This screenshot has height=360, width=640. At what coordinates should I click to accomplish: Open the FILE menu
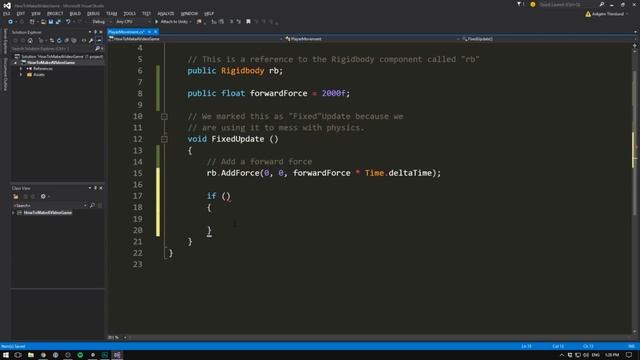click(6, 13)
